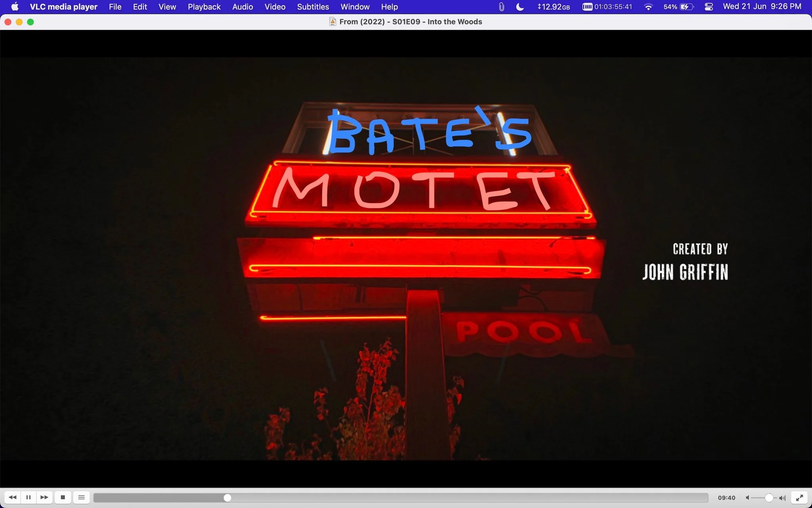Enter fullscreen with the expand arrows icon
This screenshot has width=812, height=508.
[799, 497]
